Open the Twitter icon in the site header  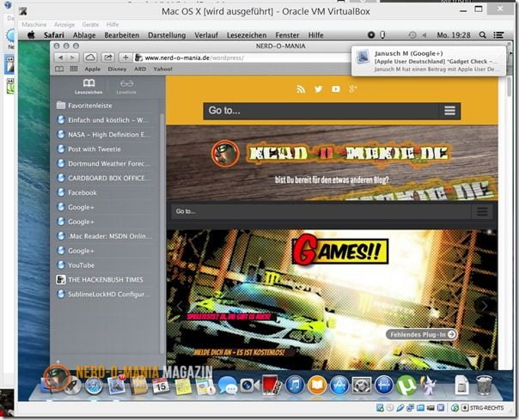tap(318, 89)
